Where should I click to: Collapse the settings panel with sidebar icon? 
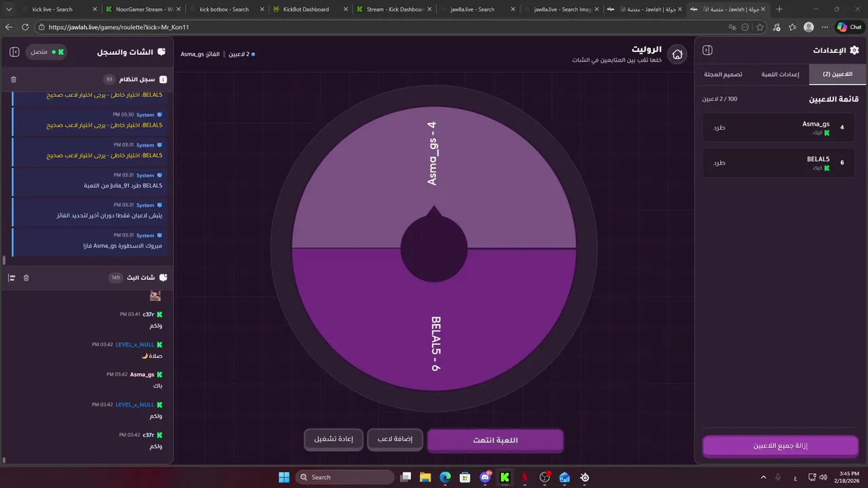click(707, 50)
